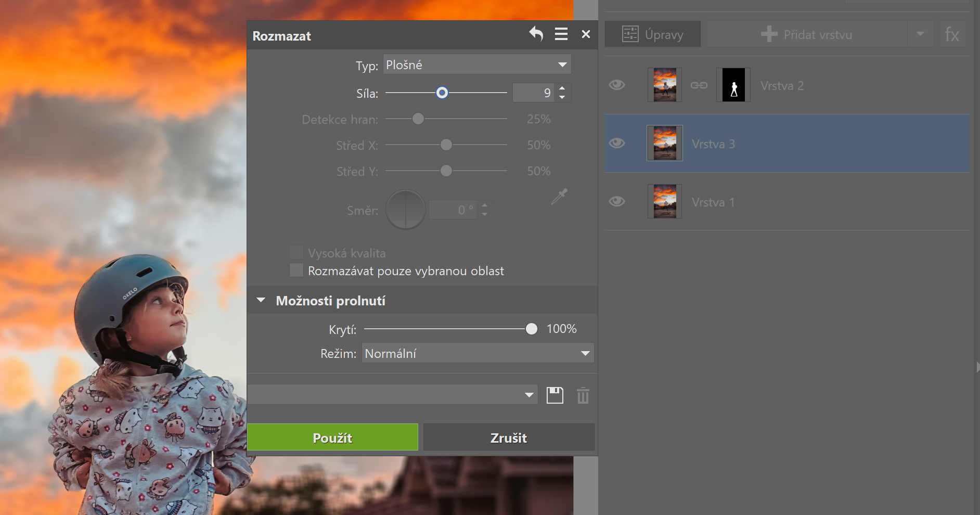Hide layer Vrstva 2 with eye icon

click(617, 85)
